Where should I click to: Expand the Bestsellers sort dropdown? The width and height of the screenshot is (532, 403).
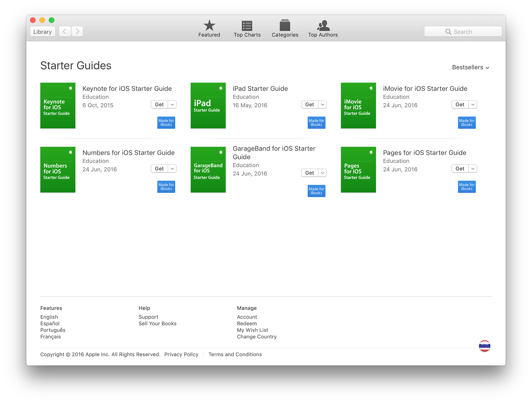click(x=471, y=67)
